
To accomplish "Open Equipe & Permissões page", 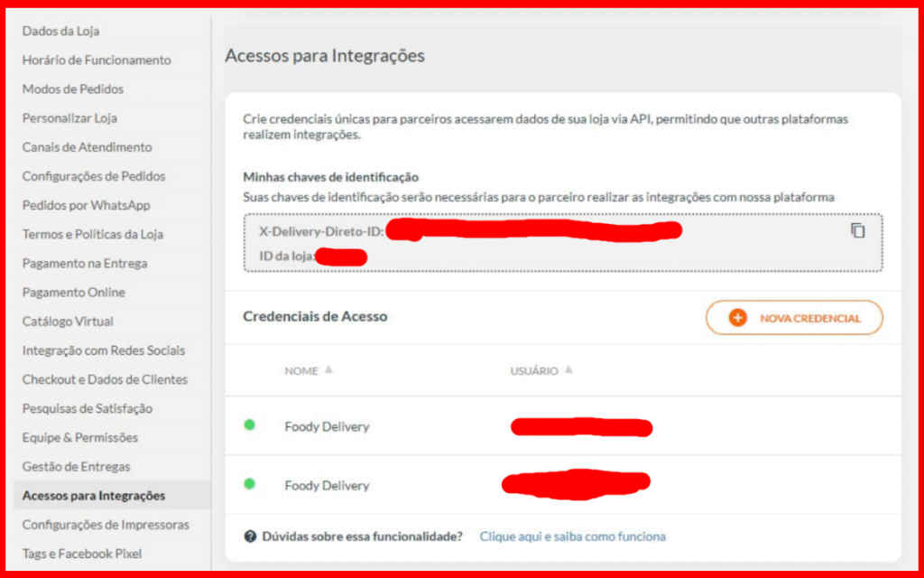I will coord(79,437).
